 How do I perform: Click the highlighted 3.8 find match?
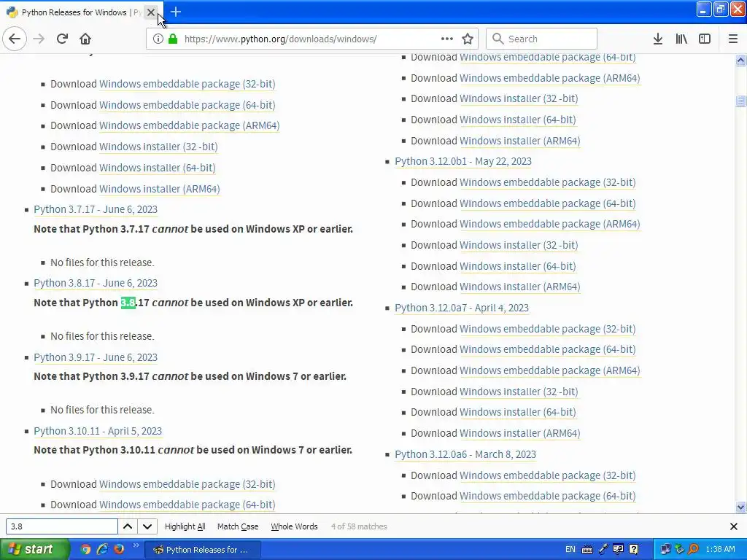point(128,303)
